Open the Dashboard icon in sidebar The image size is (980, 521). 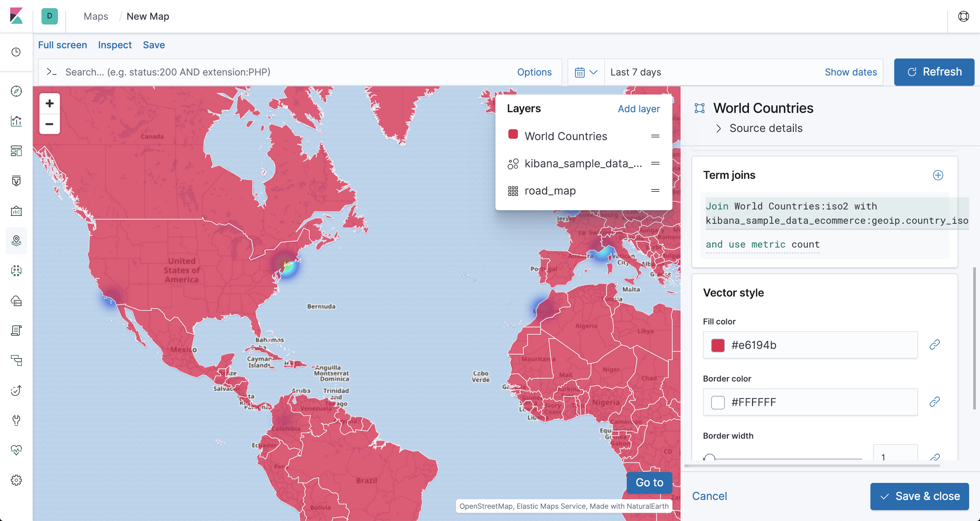pyautogui.click(x=16, y=151)
